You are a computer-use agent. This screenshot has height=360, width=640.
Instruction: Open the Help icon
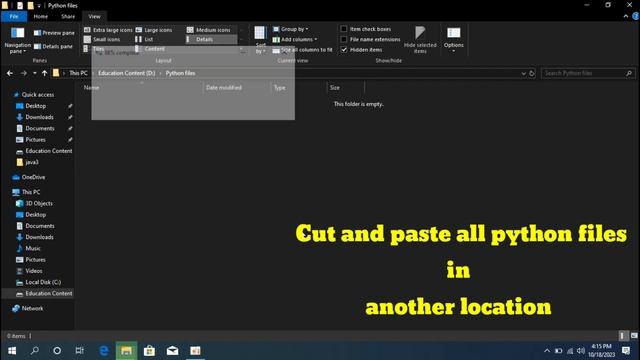(636, 16)
